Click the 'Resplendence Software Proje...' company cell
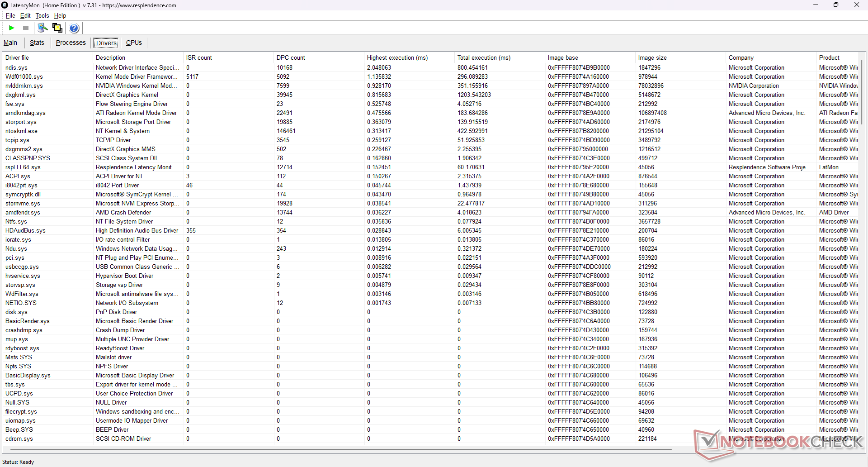The image size is (868, 467). (770, 167)
